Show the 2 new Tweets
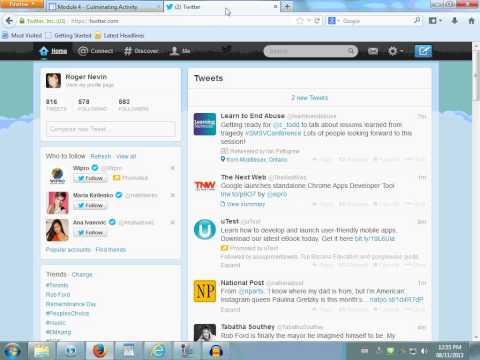Viewport: 480px width, 360px height. [310, 98]
